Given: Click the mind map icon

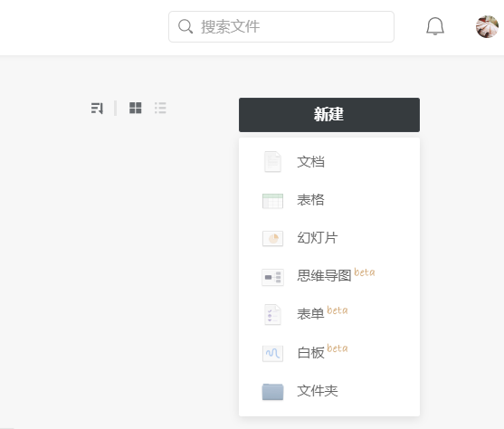Looking at the screenshot, I should 272,277.
